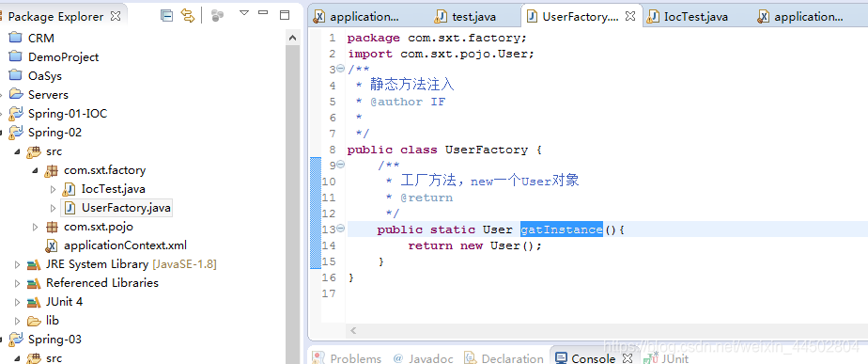Click the Spring-03 project icon
Viewport: 868px width, 364px height.
click(x=15, y=339)
